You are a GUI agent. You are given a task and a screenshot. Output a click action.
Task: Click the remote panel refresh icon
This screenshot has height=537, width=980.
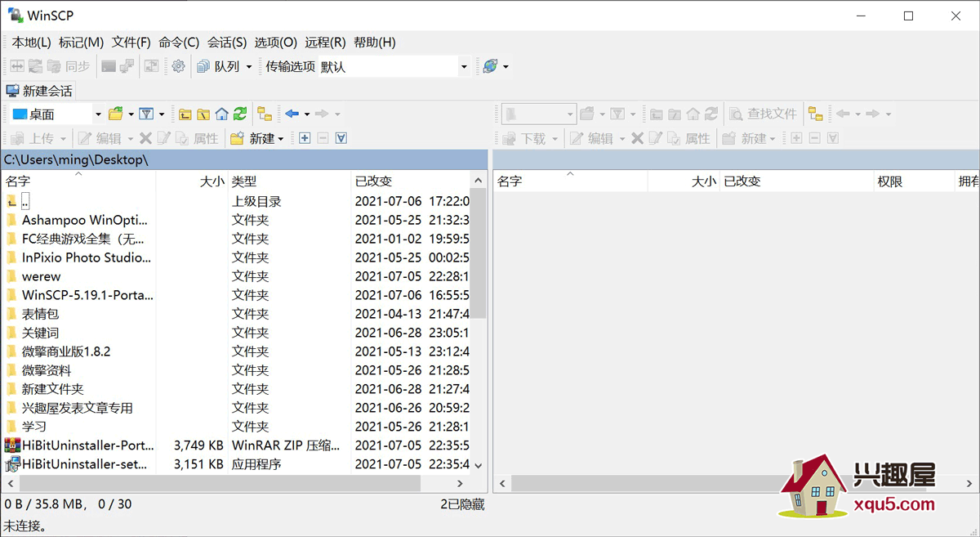click(711, 114)
